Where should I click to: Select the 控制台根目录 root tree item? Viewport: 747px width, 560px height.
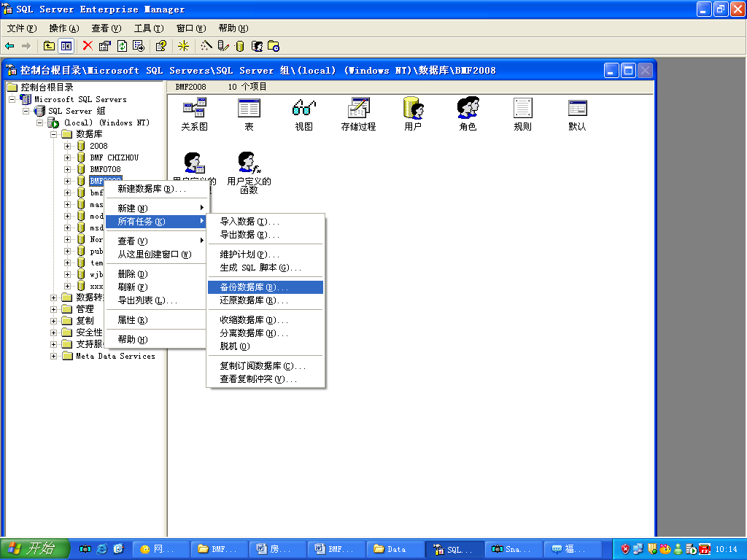[47, 87]
